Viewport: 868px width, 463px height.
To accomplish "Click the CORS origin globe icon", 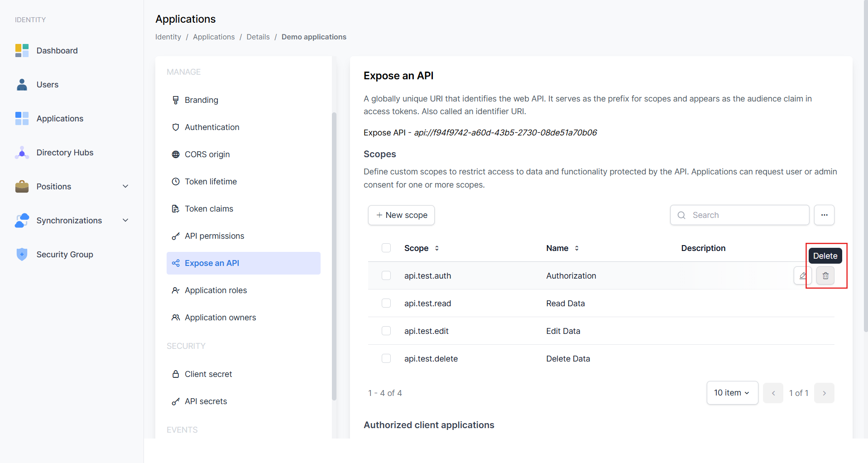I will 176,154.
